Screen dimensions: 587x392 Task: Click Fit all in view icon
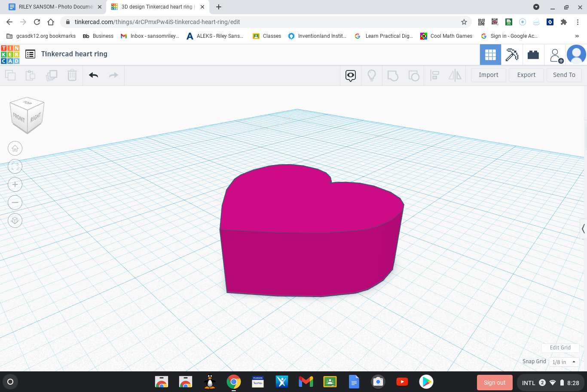pyautogui.click(x=15, y=166)
